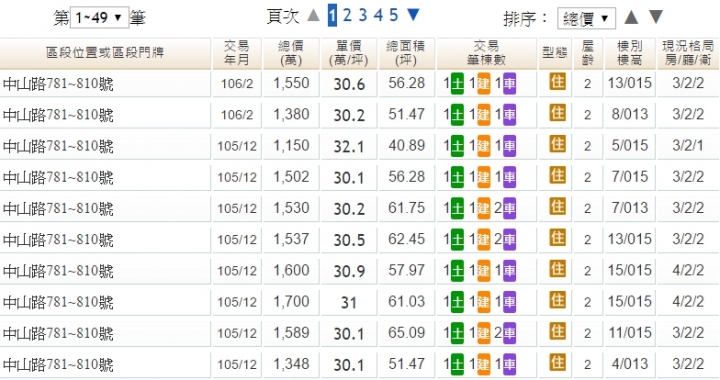Click total area 61.75
The width and height of the screenshot is (720, 380).
[x=406, y=208]
